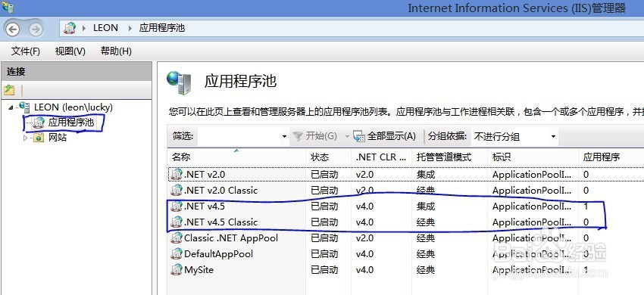Image resolution: width=644 pixels, height=295 pixels.
Task: Click LEON in the address breadcrumb
Action: pos(105,28)
